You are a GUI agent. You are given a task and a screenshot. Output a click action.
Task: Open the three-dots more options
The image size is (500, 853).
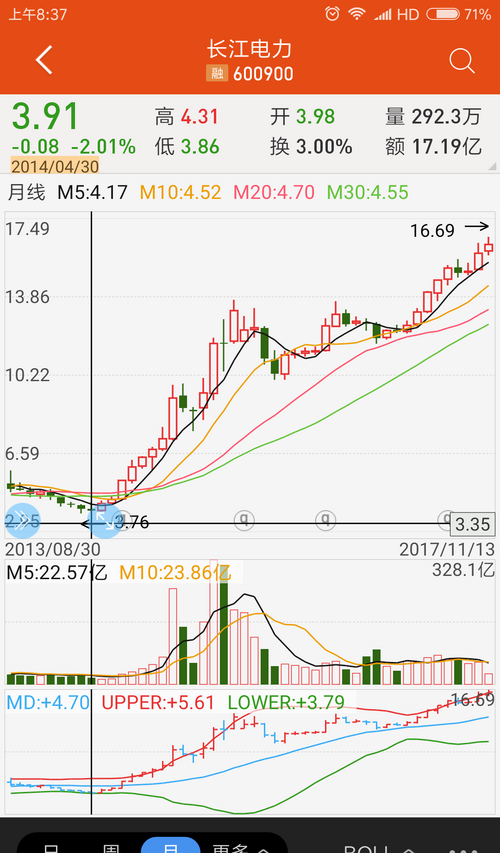[x=463, y=850]
